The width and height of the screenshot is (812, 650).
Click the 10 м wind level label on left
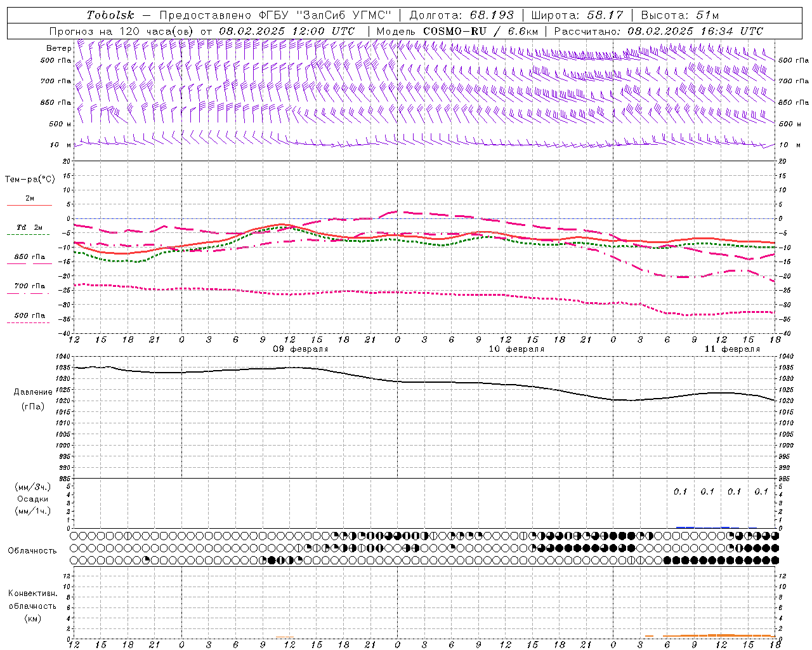(x=60, y=145)
